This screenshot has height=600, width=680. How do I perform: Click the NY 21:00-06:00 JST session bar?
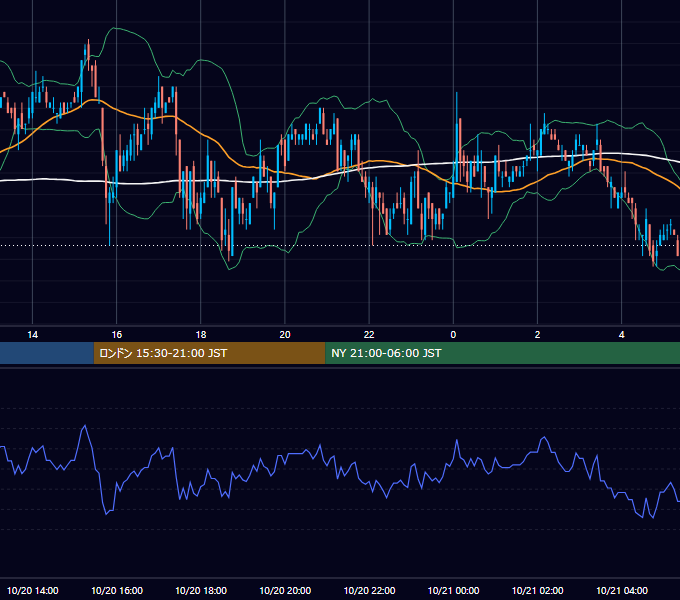[502, 353]
